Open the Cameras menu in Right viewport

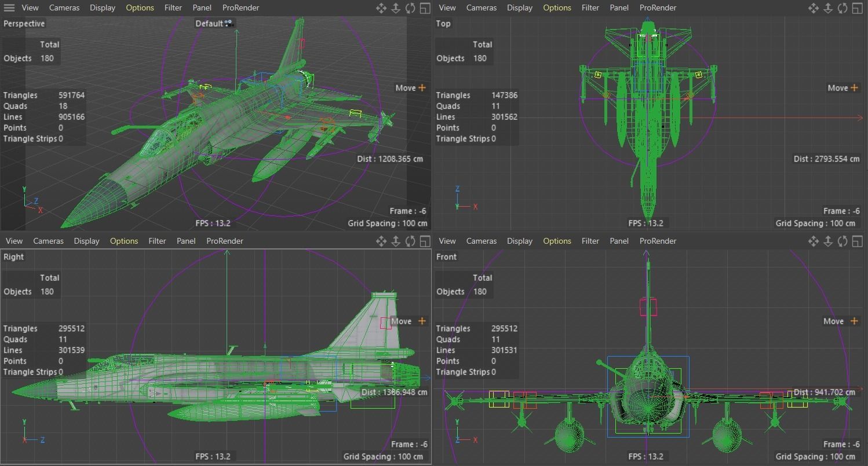pos(49,241)
